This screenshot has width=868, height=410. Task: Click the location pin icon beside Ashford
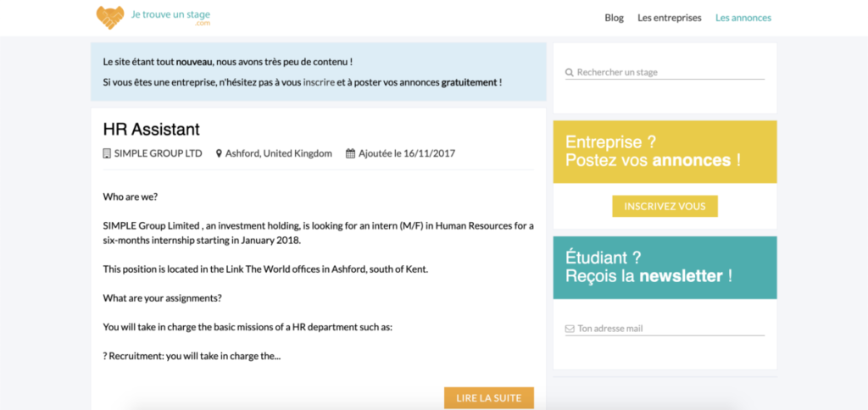[219, 153]
